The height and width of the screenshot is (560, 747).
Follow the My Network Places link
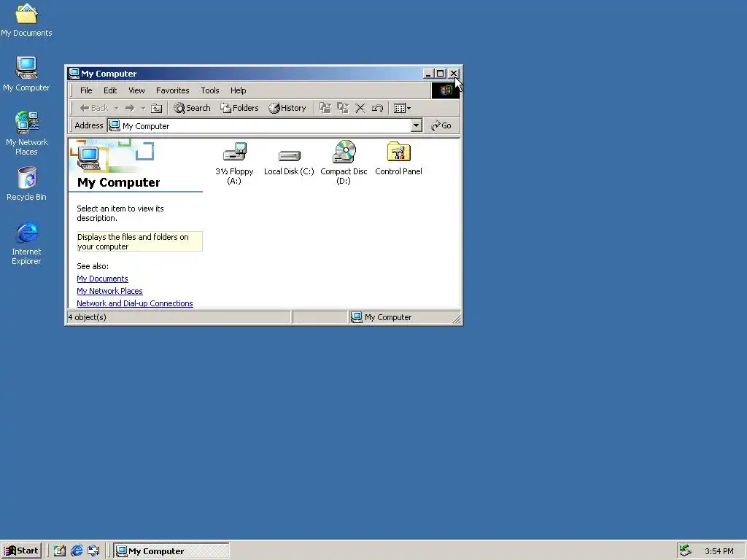pyautogui.click(x=109, y=291)
